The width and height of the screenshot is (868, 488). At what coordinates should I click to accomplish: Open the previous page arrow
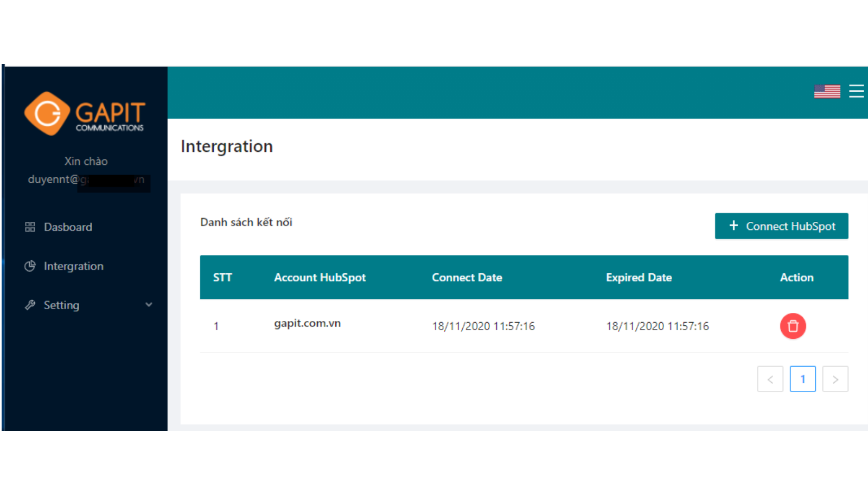[770, 378]
